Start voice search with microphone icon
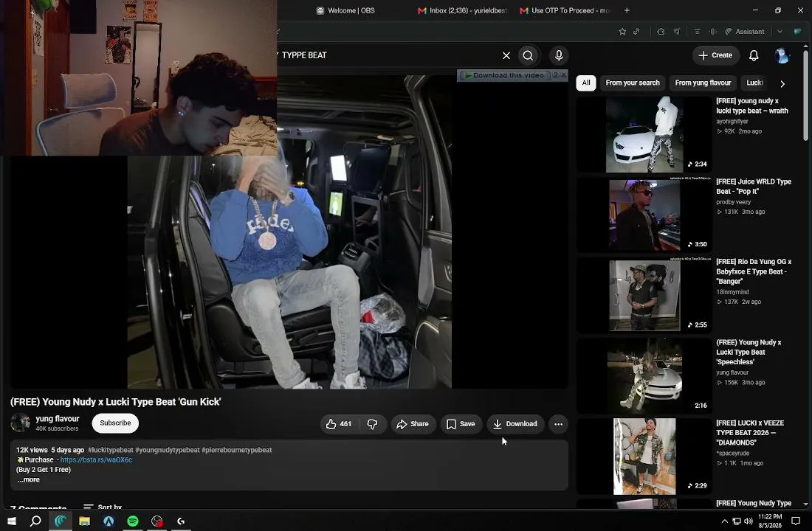This screenshot has height=531, width=812. (x=558, y=55)
